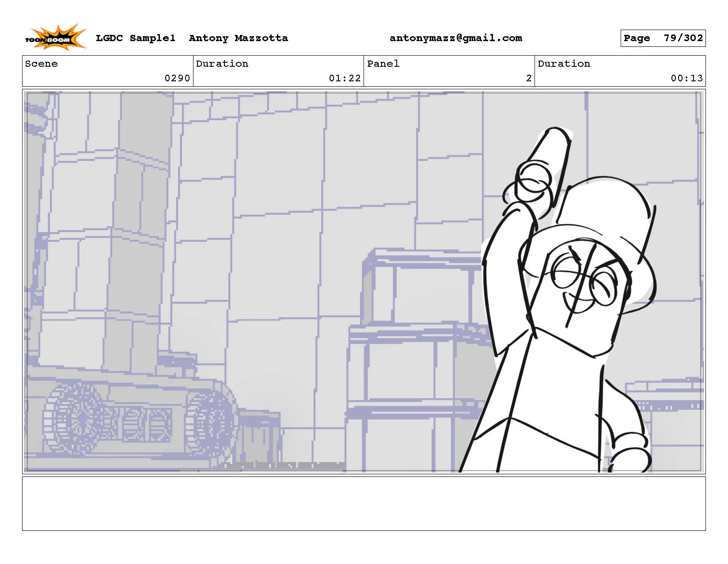728x564 pixels.
Task: Select the 'LGDC Sample1' project title
Action: click(x=136, y=38)
